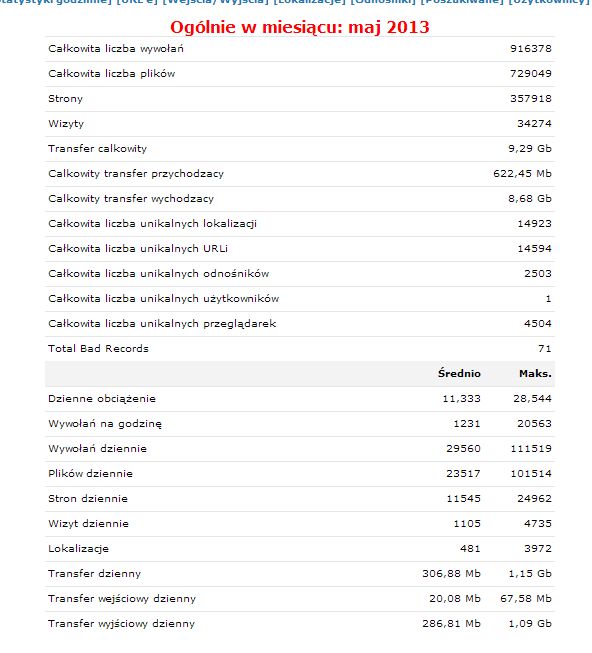Click the 'Stron dziennie' label

pos(88,498)
